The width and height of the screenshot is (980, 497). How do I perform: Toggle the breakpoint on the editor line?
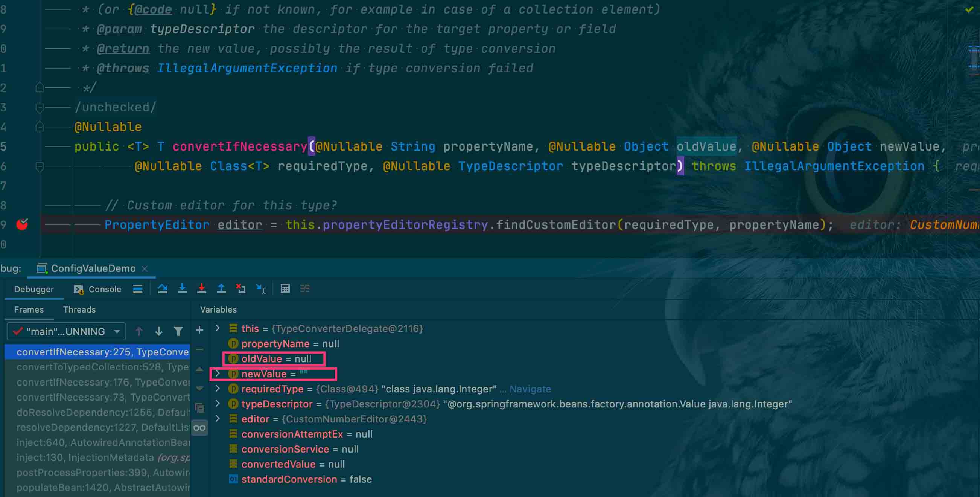tap(22, 224)
